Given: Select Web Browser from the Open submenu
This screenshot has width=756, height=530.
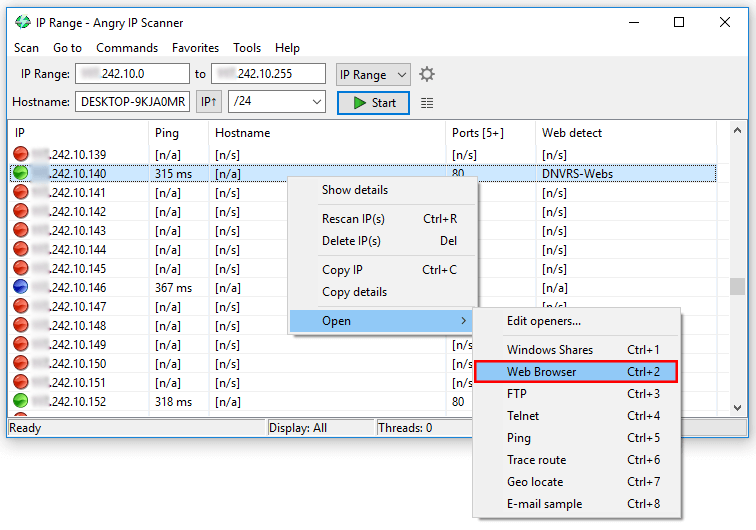Looking at the screenshot, I should tap(576, 371).
